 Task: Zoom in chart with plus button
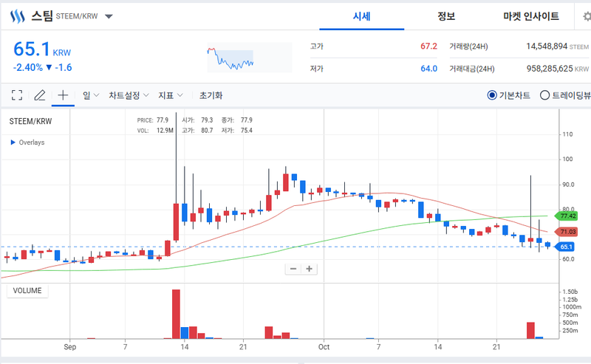[x=309, y=269]
